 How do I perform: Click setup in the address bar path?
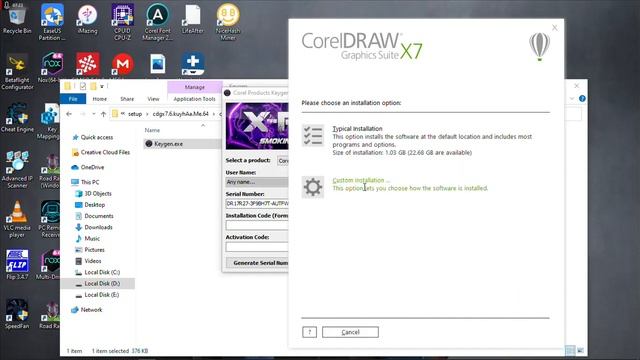(x=135, y=114)
